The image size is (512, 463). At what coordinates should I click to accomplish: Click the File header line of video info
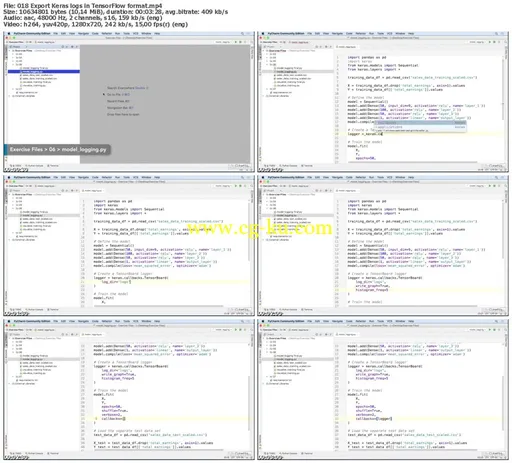click(83, 6)
